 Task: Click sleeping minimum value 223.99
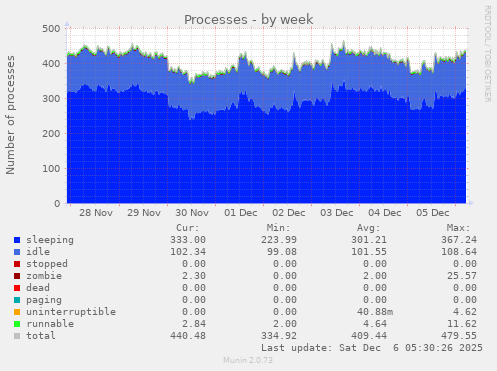279,240
